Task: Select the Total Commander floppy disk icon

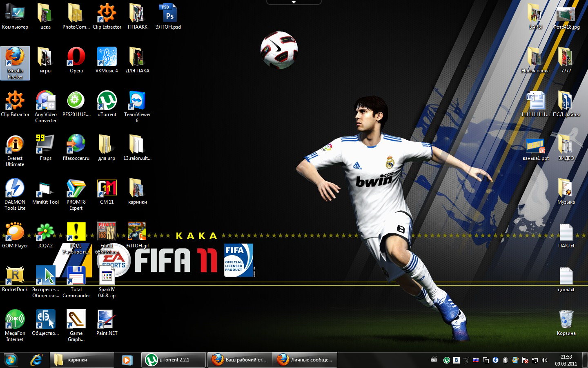Action: [x=76, y=276]
